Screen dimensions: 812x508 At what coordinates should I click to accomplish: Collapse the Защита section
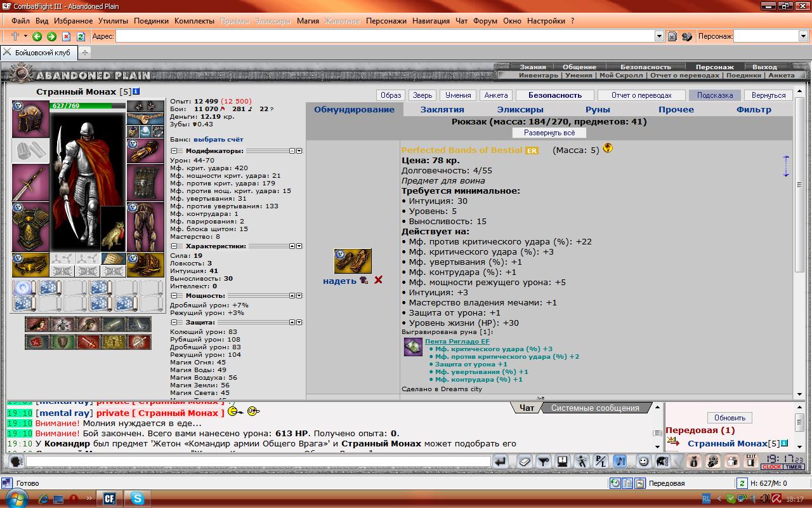174,323
